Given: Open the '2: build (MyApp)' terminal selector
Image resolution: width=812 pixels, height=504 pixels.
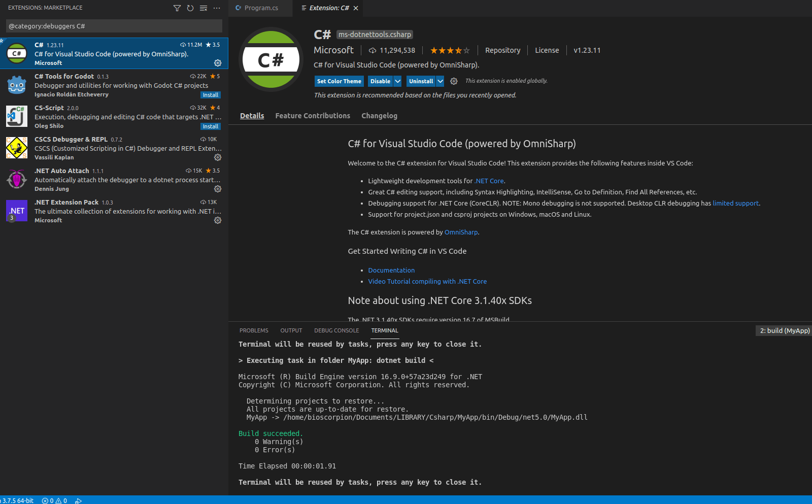Looking at the screenshot, I should point(783,330).
